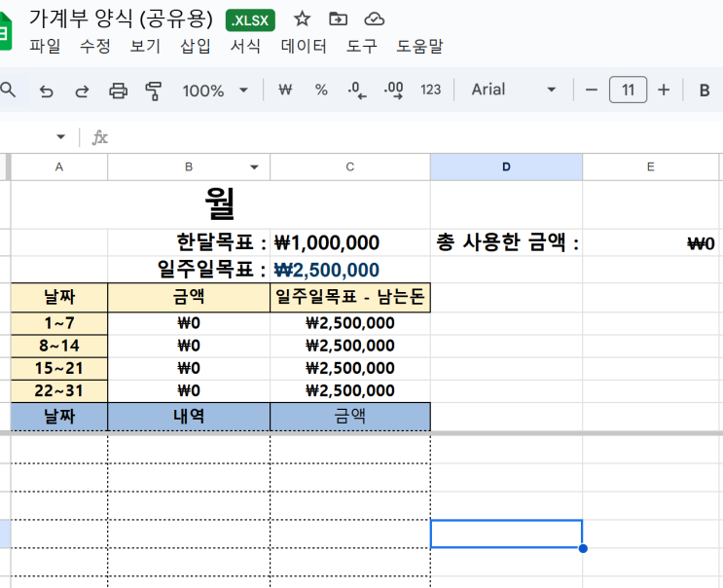Select the 8~14 date cell
The image size is (723, 588).
pyautogui.click(x=59, y=346)
